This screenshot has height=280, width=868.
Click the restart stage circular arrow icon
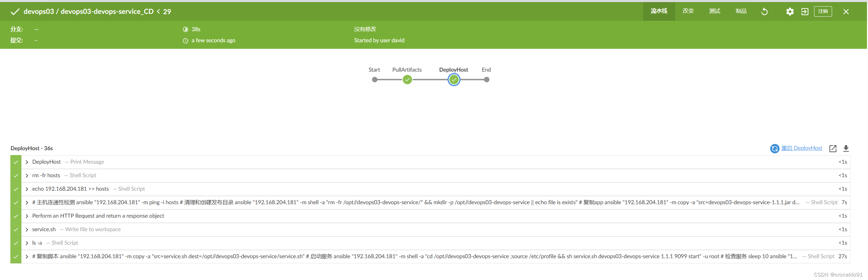[x=775, y=148]
